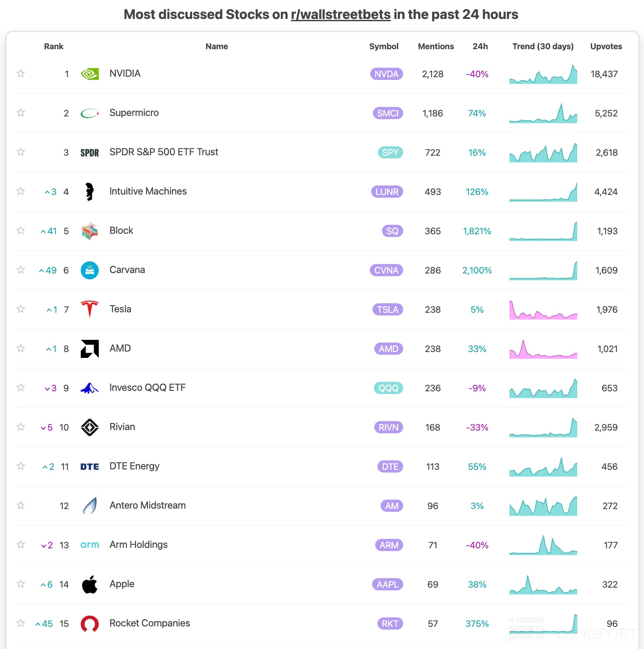Click the Block cube logo icon
644x649 pixels.
(89, 231)
